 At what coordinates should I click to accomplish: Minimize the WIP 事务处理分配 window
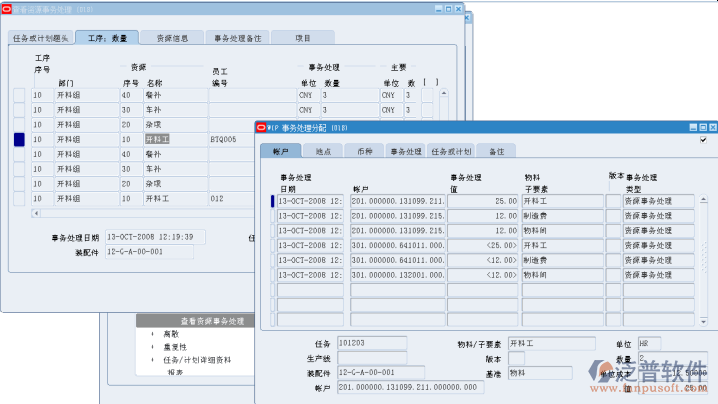(691, 128)
